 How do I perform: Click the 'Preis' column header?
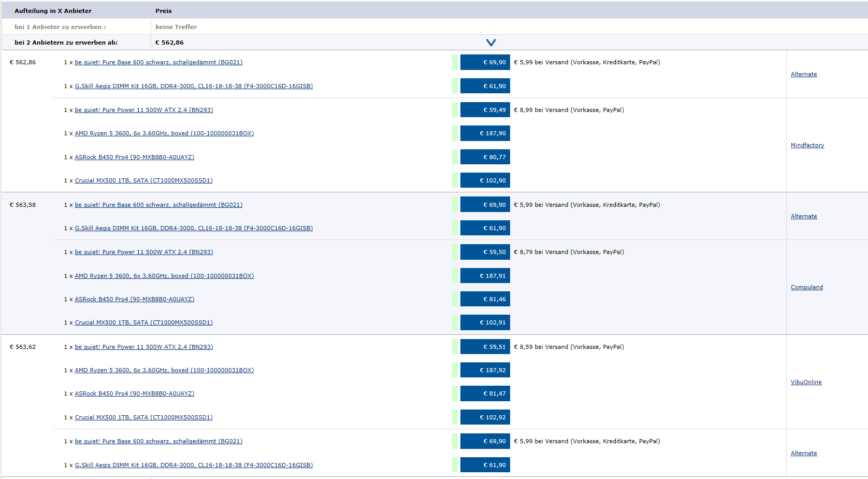[164, 11]
